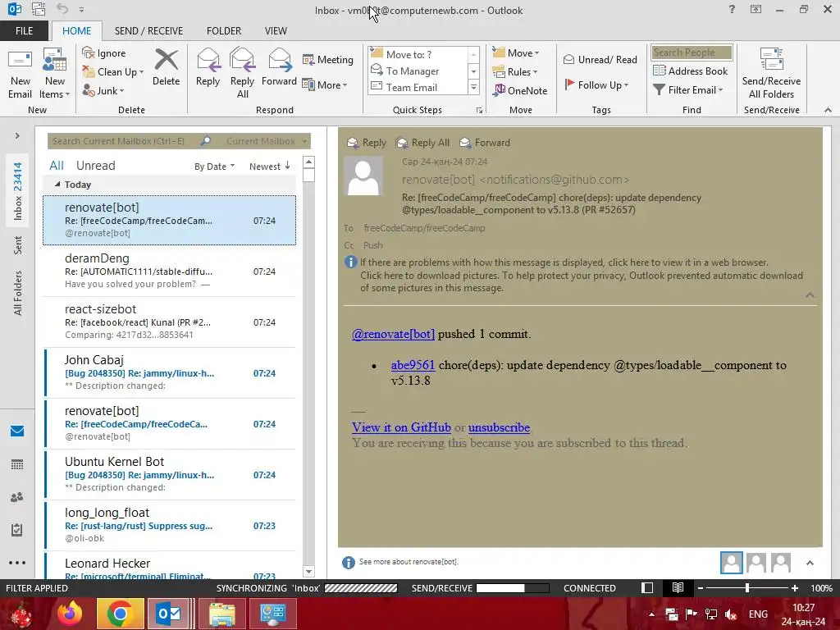
Task: Open the abe9561 commit link
Action: (413, 365)
